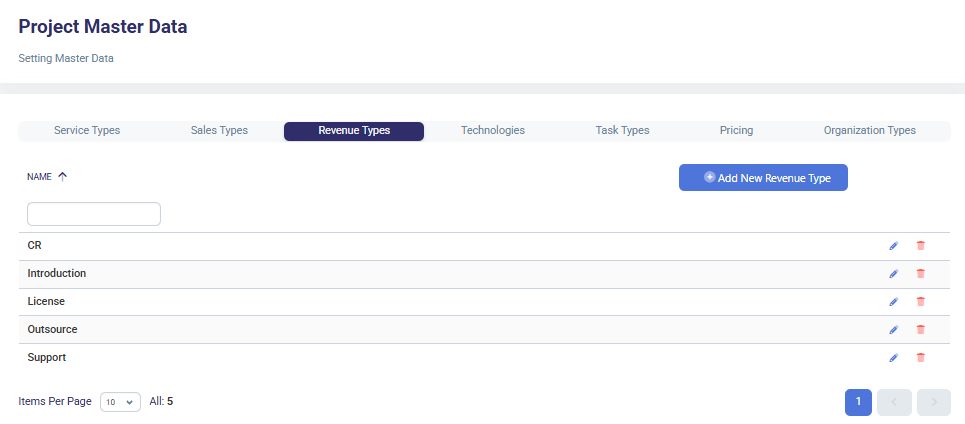Image resolution: width=965 pixels, height=424 pixels.
Task: Delete the License revenue type
Action: 921,302
